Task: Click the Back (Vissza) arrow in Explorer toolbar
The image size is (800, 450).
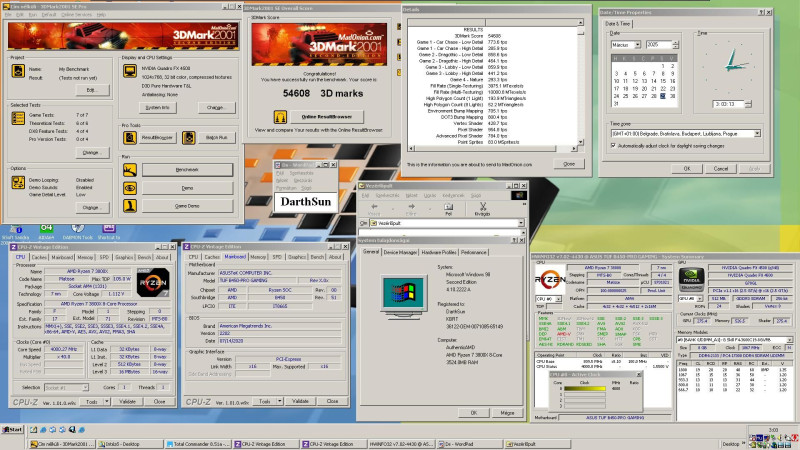Action: pyautogui.click(x=374, y=209)
